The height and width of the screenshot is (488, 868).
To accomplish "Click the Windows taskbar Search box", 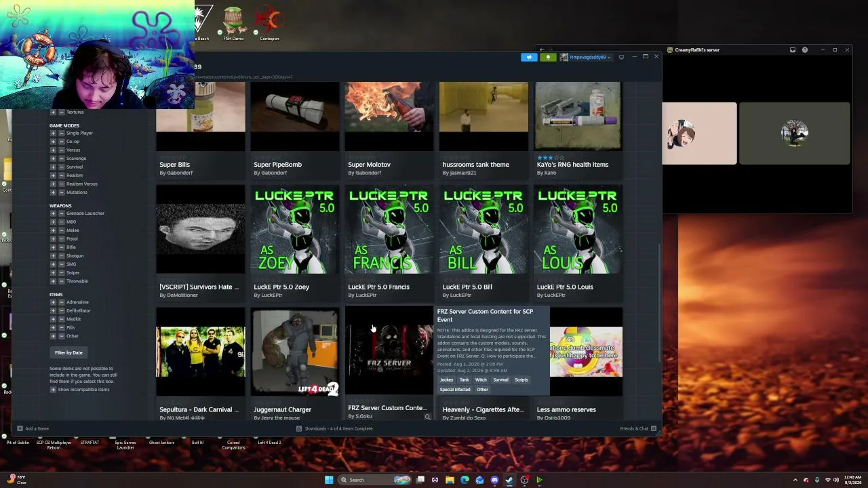I will pyautogui.click(x=375, y=480).
